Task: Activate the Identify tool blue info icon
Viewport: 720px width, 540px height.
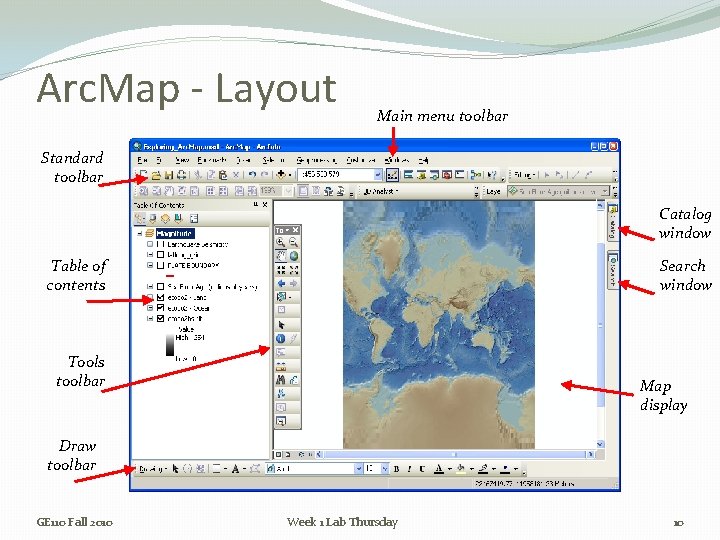Action: 281,339
